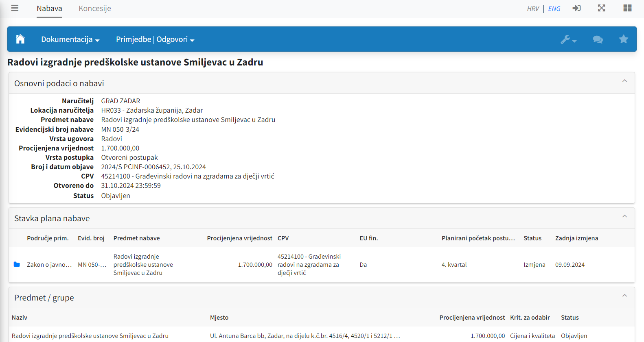Collapse the Predmet / grupe section
The width and height of the screenshot is (644, 342).
(x=624, y=296)
